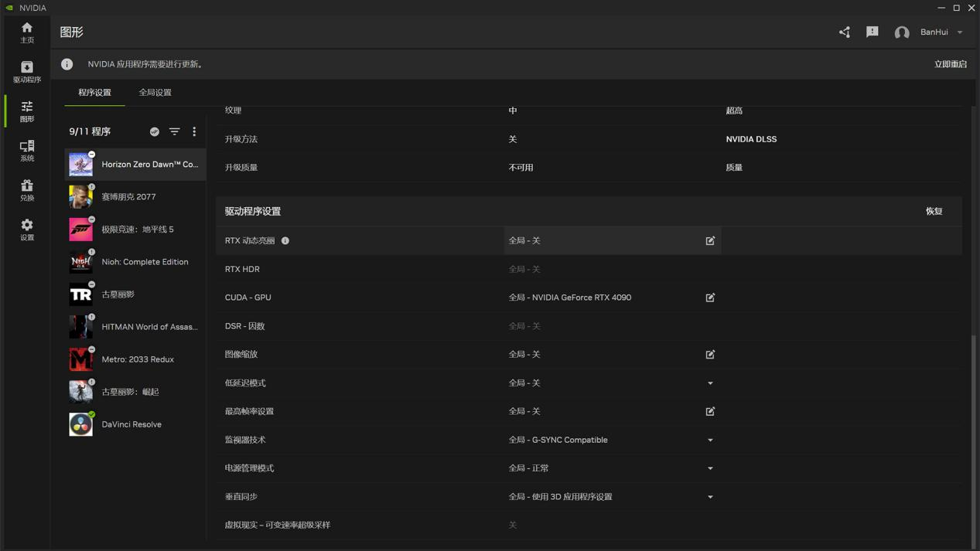Open 垂直同步 dropdown
Viewport: 980px width, 551px height.
(x=710, y=497)
